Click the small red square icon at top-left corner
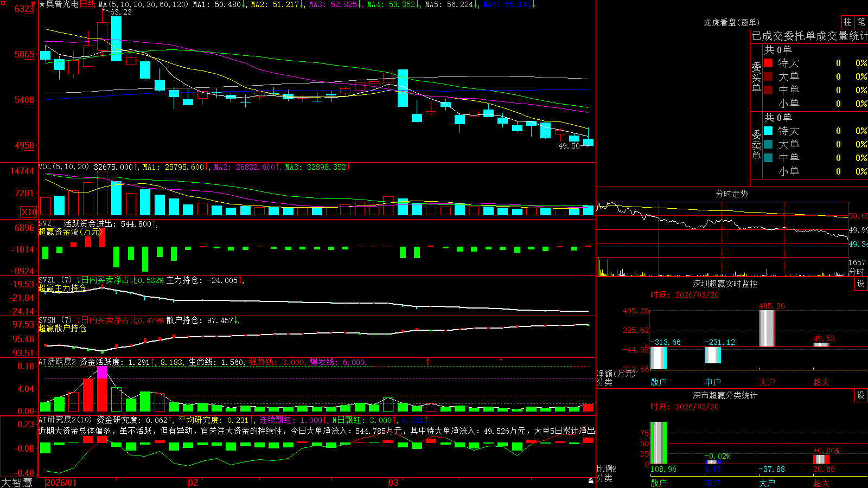Image resolution: width=868 pixels, height=488 pixels. tap(2, 2)
